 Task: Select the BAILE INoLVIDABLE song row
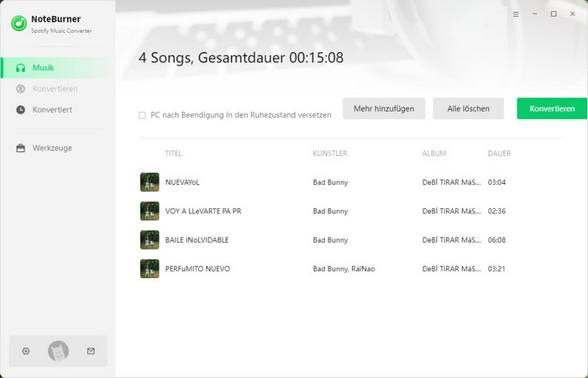click(351, 240)
